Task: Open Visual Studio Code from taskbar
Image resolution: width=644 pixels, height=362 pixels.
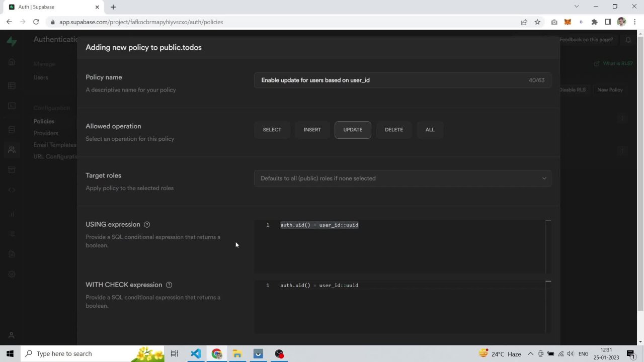Action: point(196,354)
